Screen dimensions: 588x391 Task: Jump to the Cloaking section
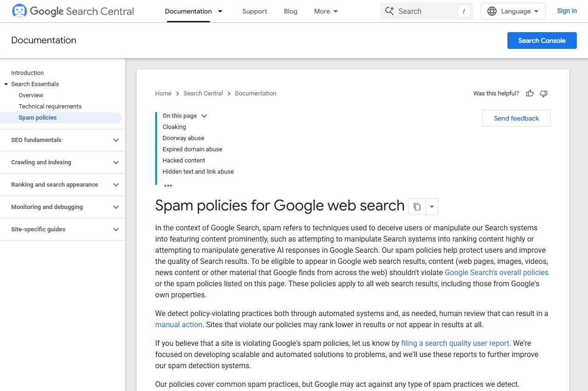174,127
